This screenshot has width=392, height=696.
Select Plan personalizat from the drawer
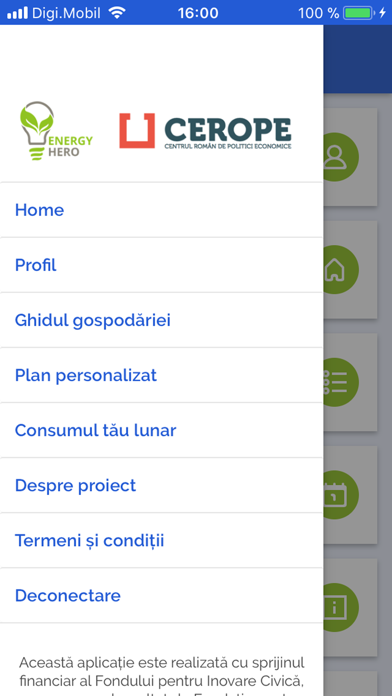[162, 375]
